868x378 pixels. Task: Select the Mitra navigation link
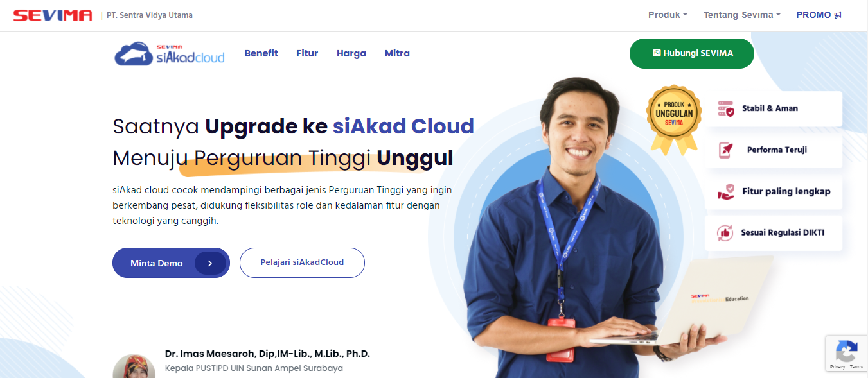[x=397, y=53]
